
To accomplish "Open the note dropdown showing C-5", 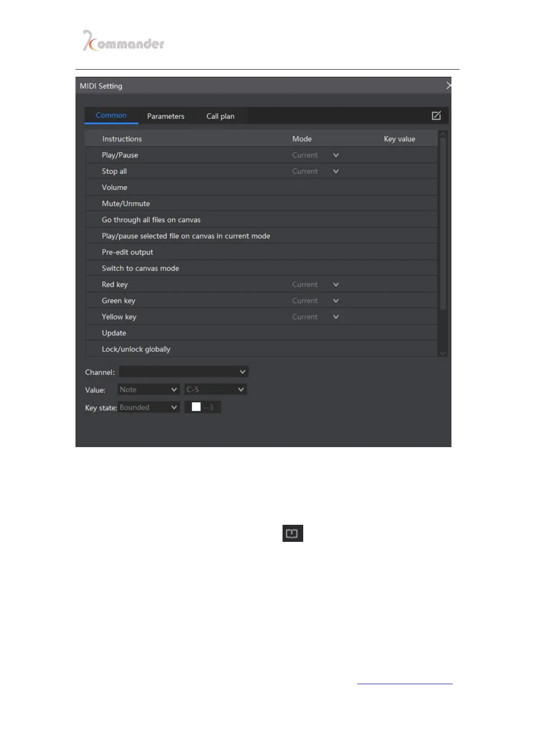I will click(x=215, y=390).
